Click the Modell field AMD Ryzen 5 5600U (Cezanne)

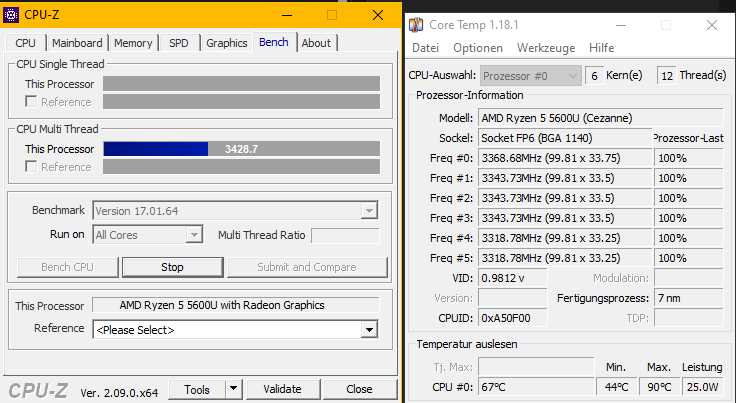click(x=601, y=118)
